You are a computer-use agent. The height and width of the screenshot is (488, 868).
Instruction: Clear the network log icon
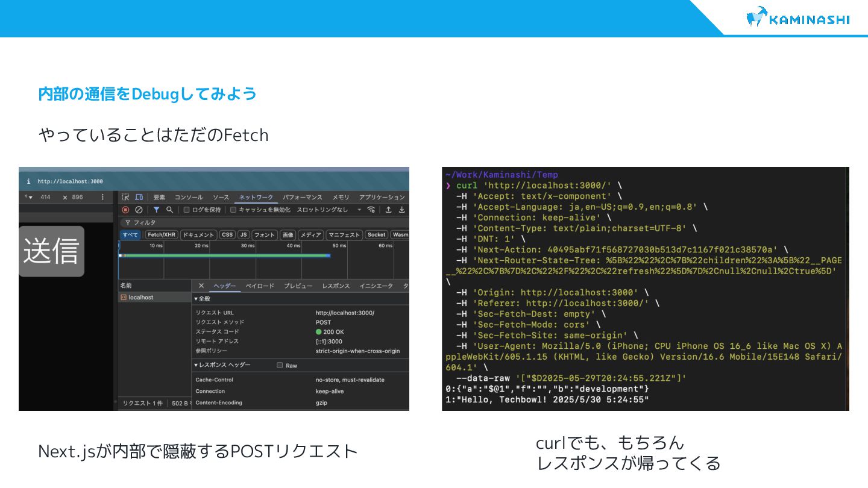tap(139, 210)
